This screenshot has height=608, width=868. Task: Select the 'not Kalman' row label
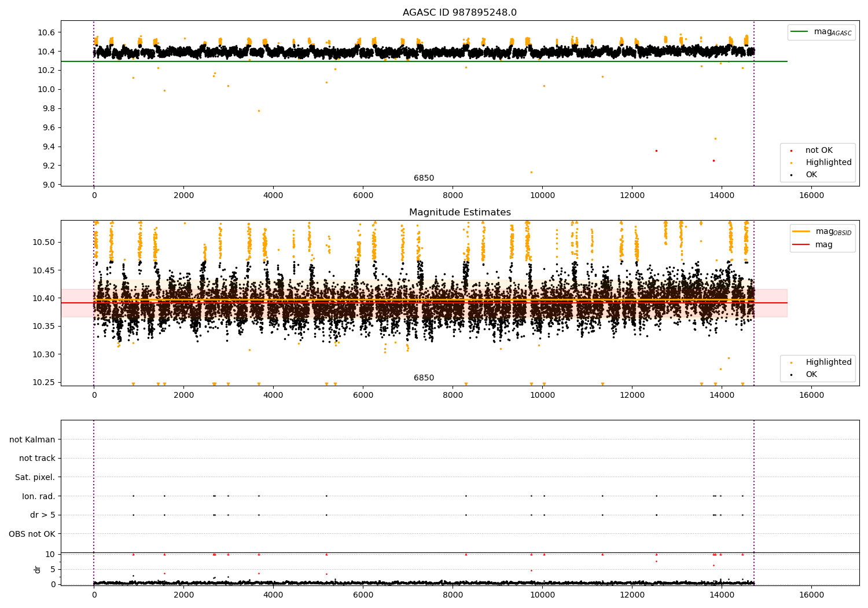(32, 439)
